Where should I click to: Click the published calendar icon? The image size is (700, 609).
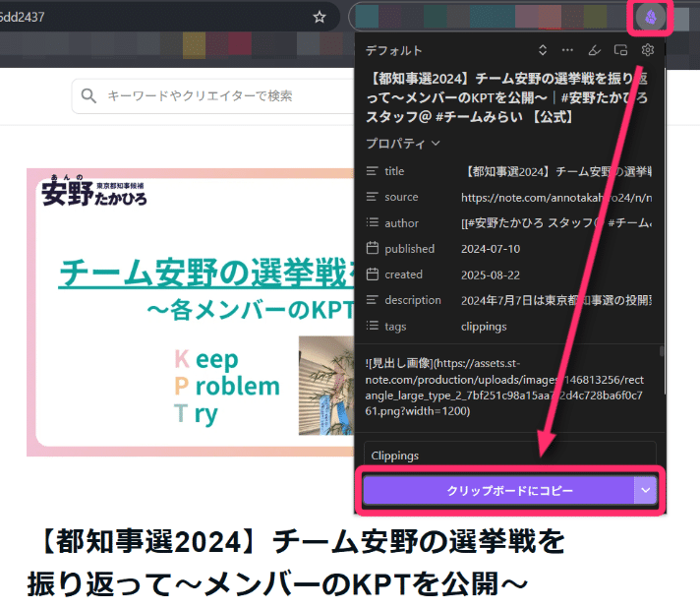tap(373, 248)
